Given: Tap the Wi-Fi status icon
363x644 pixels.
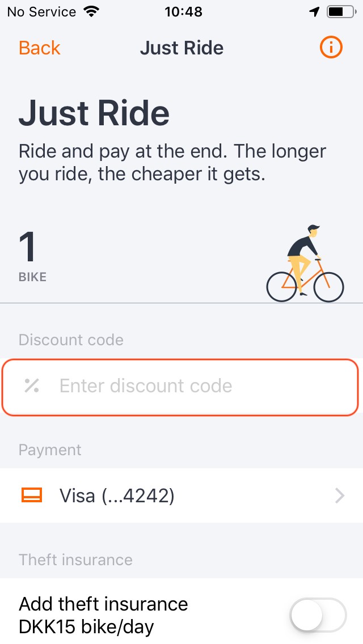Looking at the screenshot, I should 90,12.
